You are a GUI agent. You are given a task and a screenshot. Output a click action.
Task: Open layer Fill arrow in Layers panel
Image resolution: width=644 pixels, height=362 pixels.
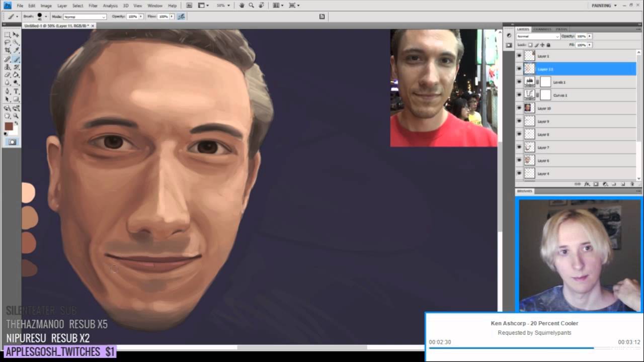tap(589, 45)
